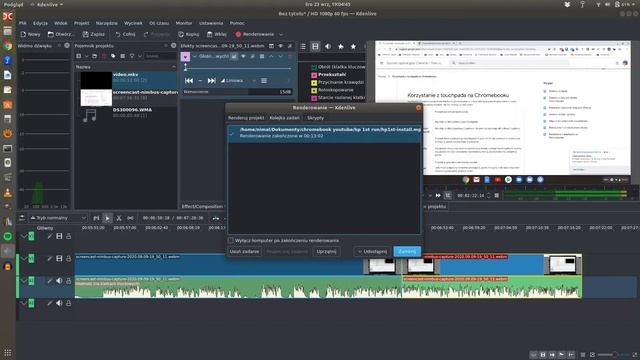
Task: Click the bin search input field
Action: tap(160, 56)
